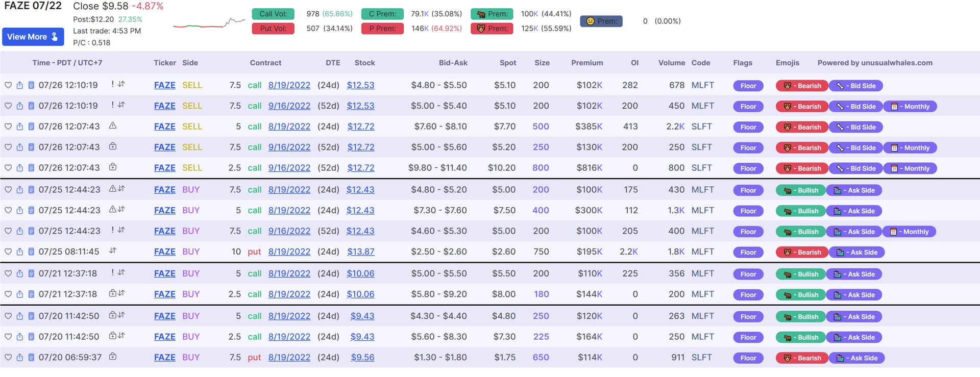Click warning triangle icon in $385K row

[x=113, y=125]
